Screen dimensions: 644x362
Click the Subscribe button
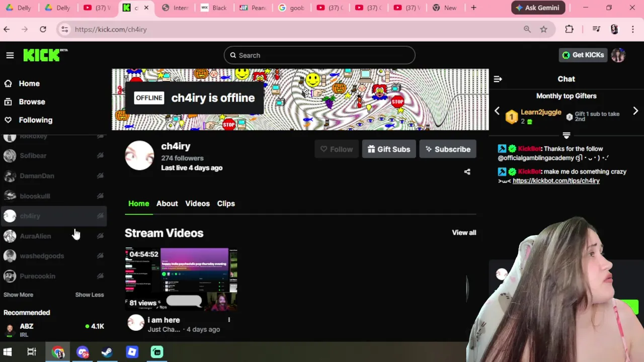coord(448,149)
